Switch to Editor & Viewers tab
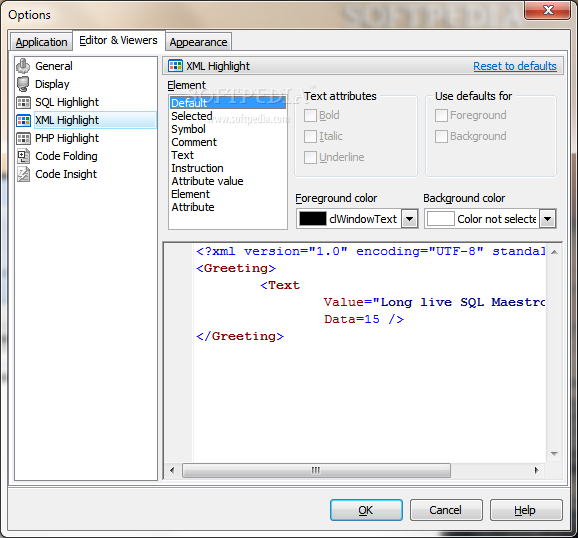This screenshot has width=578, height=538. tap(118, 40)
